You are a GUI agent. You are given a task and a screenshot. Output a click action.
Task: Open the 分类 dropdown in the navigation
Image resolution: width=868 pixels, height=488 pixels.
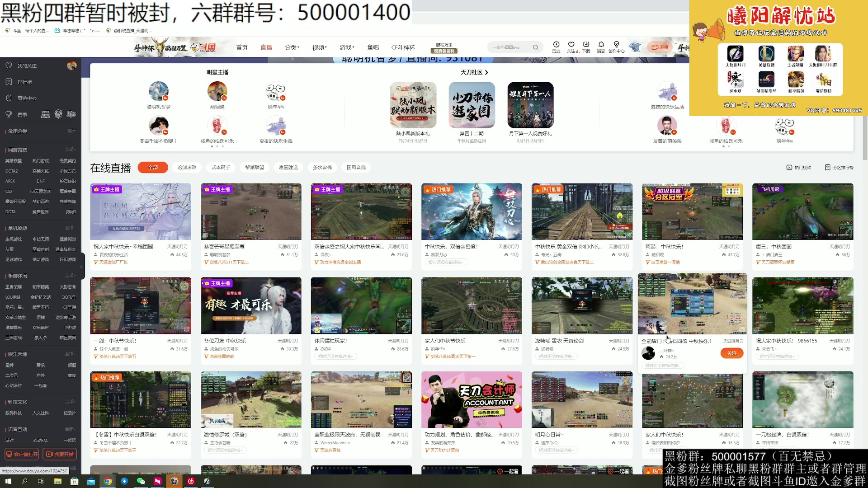(292, 47)
